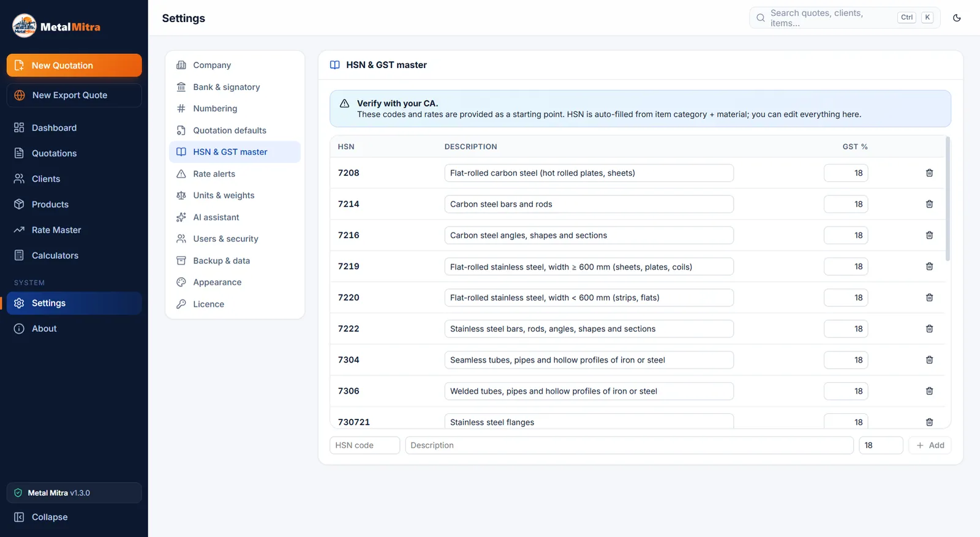Open the Calculators page
The width and height of the screenshot is (980, 537).
(x=74, y=255)
